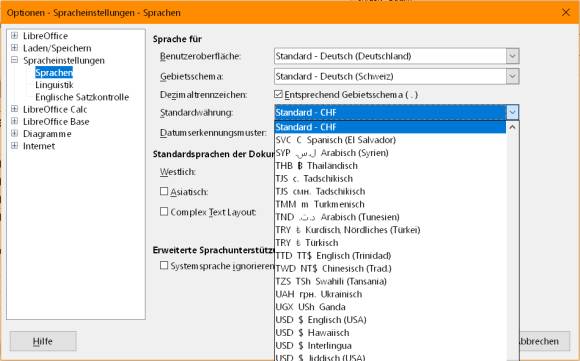Screen dimensions: 580x361
Task: Choose TRY Kurdisch, Nördliches (Türkei) currency
Action: 390,230
